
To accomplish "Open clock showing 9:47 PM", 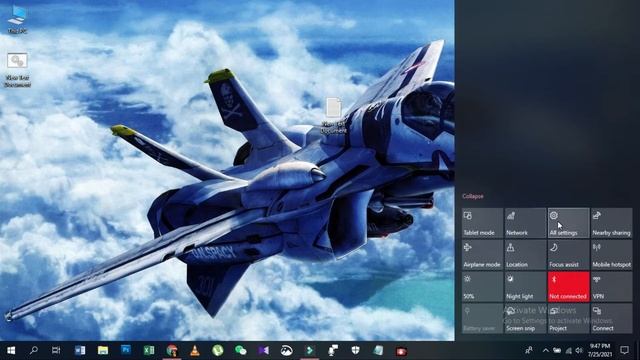I will tap(600, 350).
